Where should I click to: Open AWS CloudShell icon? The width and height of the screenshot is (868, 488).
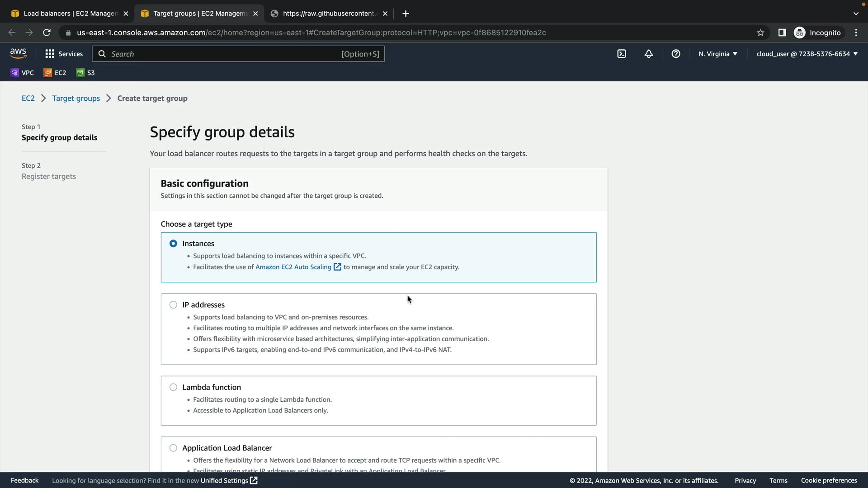pyautogui.click(x=622, y=54)
